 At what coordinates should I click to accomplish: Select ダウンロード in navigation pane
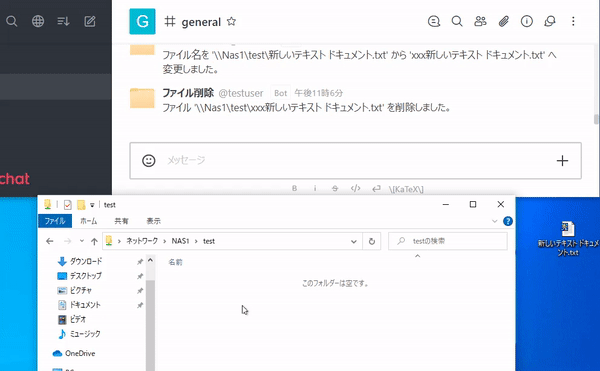(x=80, y=261)
